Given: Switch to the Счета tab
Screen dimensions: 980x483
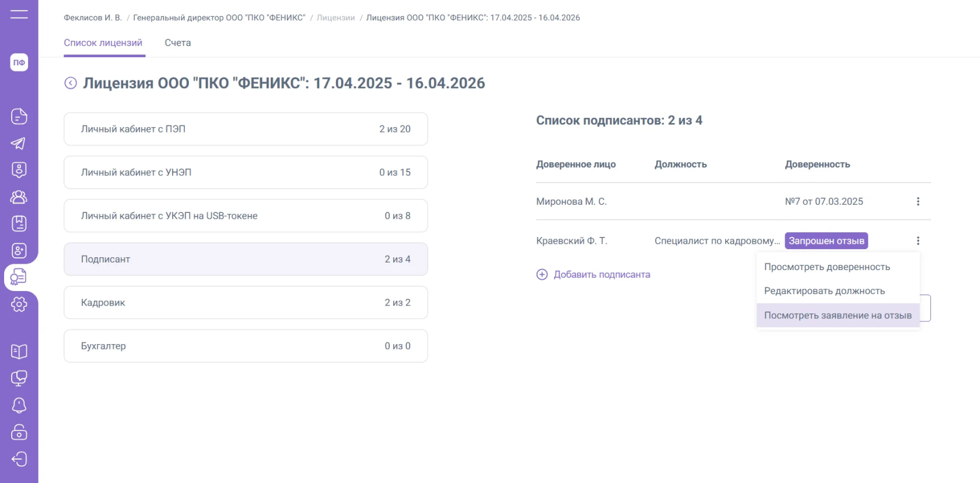Looking at the screenshot, I should 177,43.
